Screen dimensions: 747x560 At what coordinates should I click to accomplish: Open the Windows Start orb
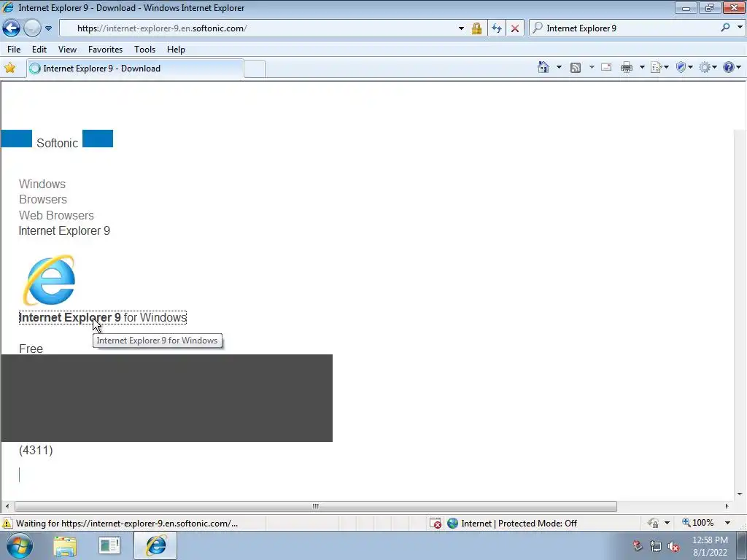point(19,545)
